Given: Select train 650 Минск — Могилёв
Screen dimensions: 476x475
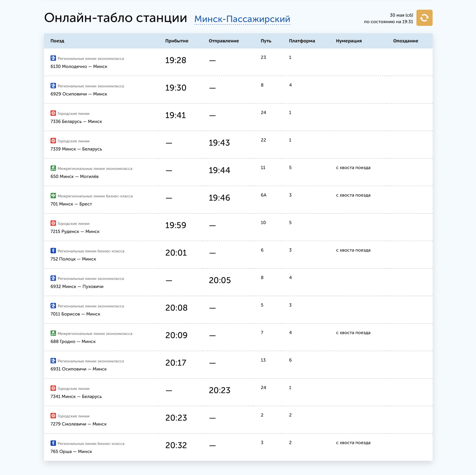Looking at the screenshot, I should [x=74, y=176].
